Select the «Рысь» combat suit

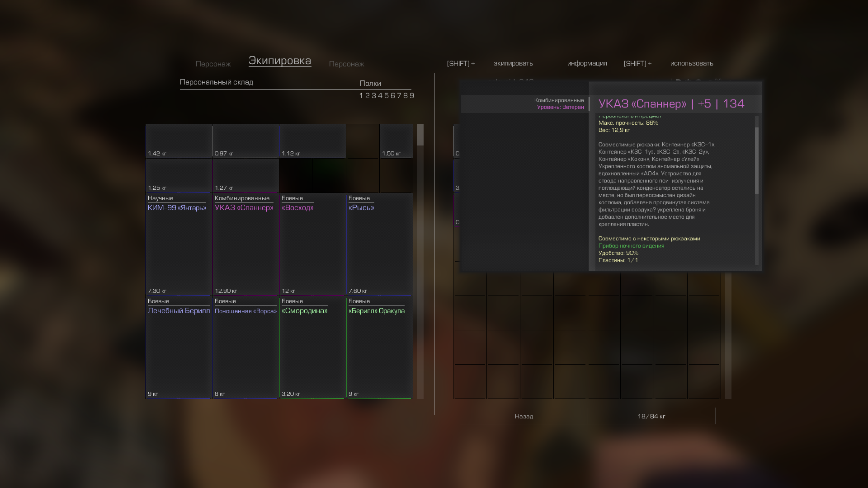379,244
